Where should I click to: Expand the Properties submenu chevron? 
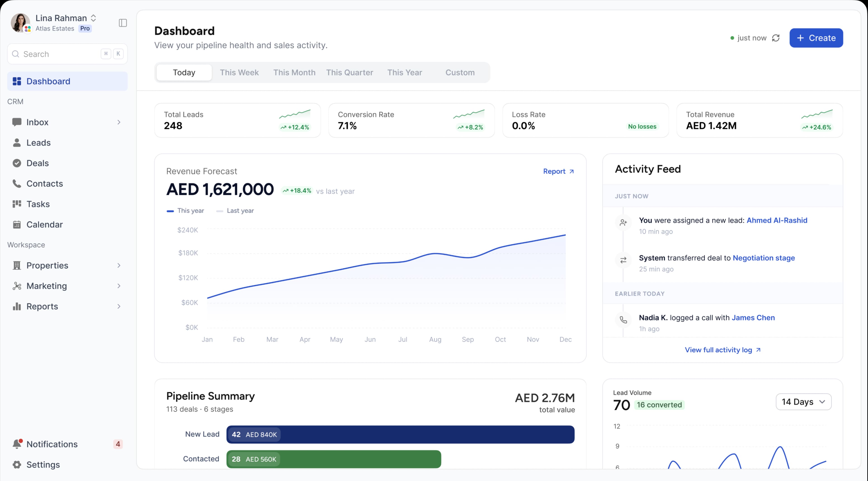tap(119, 265)
